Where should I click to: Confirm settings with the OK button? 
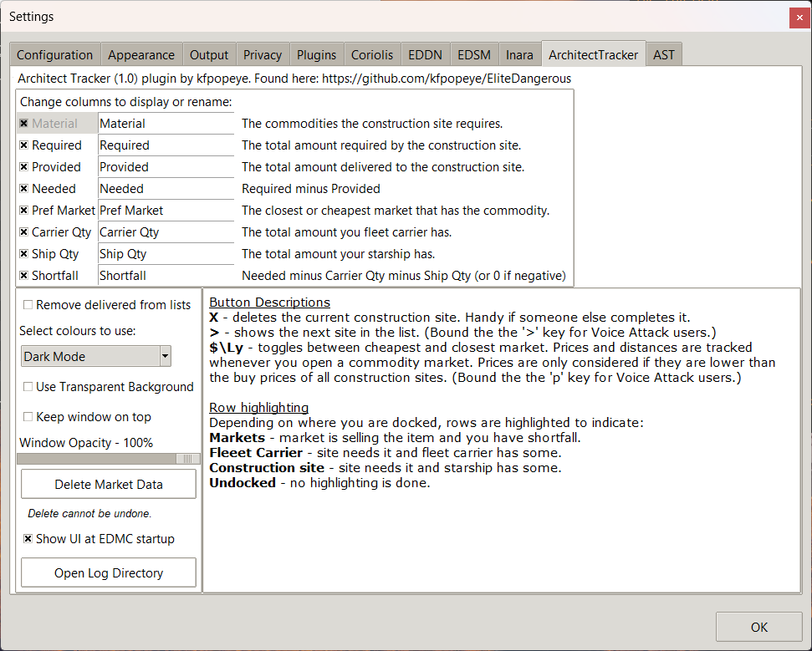point(758,628)
